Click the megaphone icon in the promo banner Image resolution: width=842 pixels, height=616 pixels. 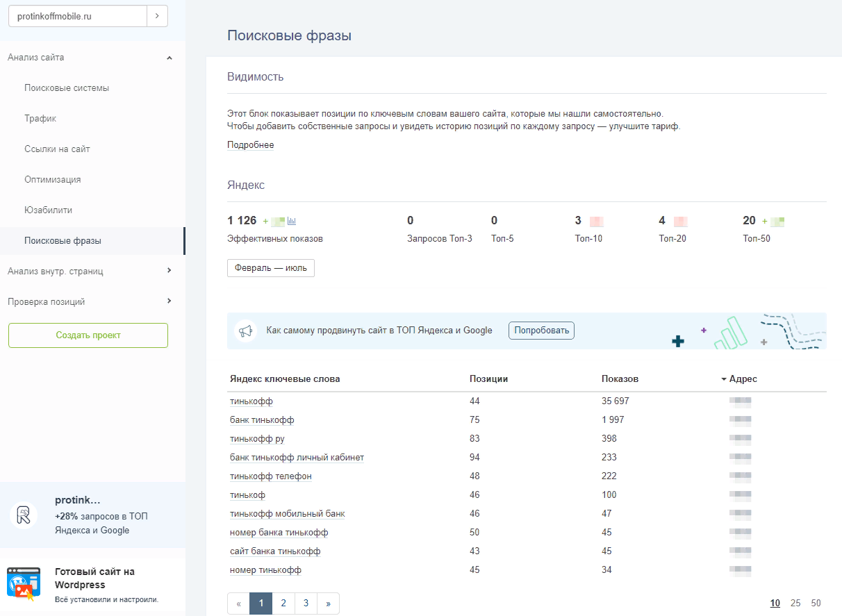click(x=245, y=331)
